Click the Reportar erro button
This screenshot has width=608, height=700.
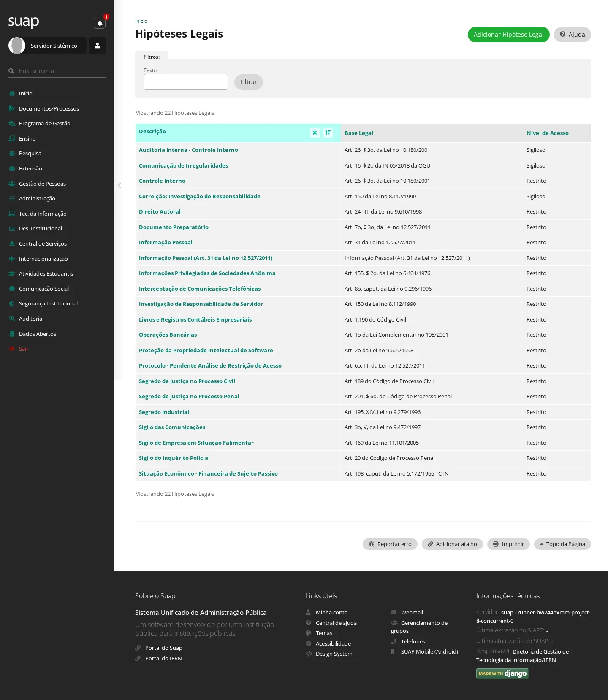point(390,544)
